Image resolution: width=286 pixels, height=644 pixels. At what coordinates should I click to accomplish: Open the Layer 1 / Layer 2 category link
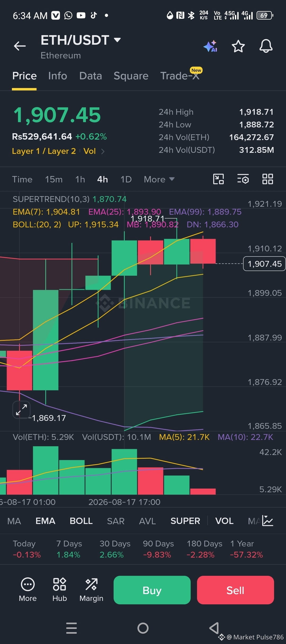(44, 151)
